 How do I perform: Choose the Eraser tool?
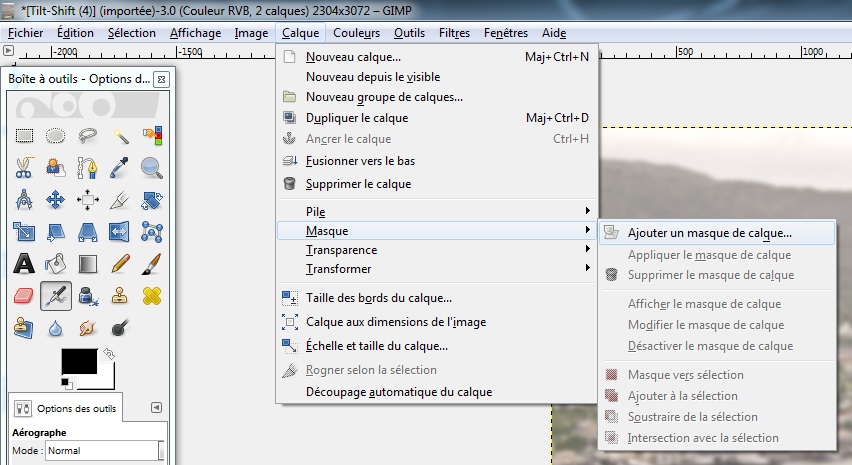pos(25,296)
